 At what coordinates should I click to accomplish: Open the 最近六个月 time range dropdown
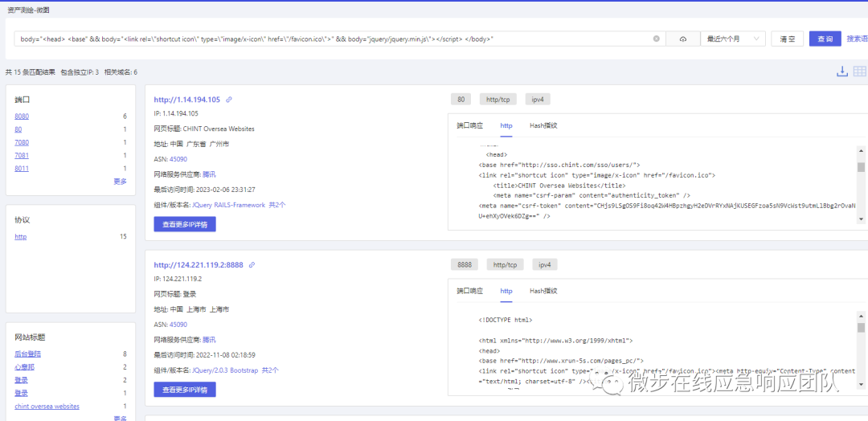[733, 39]
